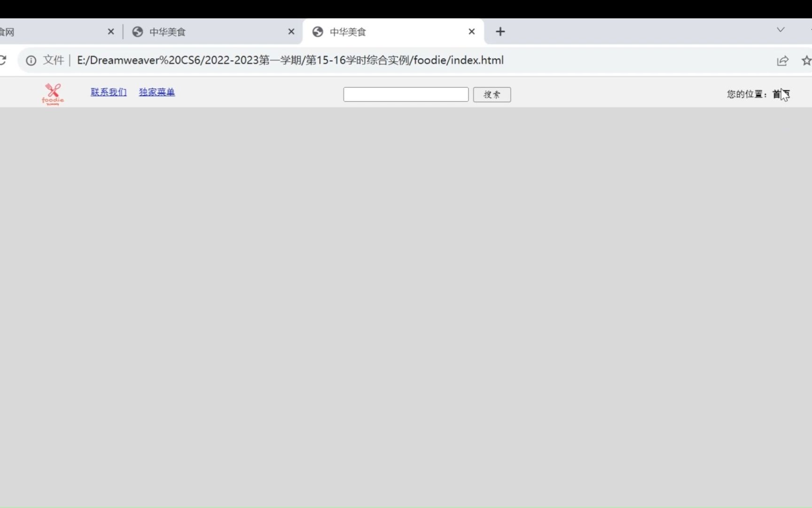This screenshot has height=508, width=812.
Task: Open a new tab with the plus icon
Action: pyautogui.click(x=500, y=32)
